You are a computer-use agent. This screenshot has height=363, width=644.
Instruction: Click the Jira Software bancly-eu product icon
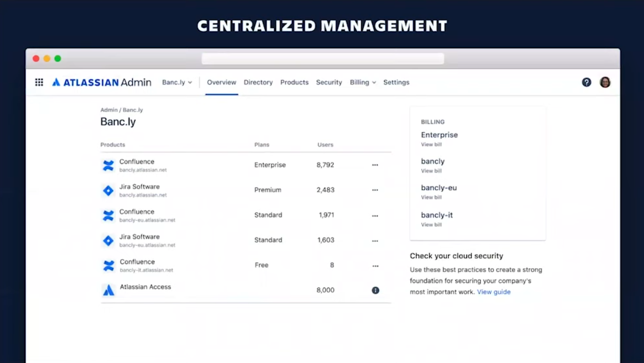[x=108, y=241]
